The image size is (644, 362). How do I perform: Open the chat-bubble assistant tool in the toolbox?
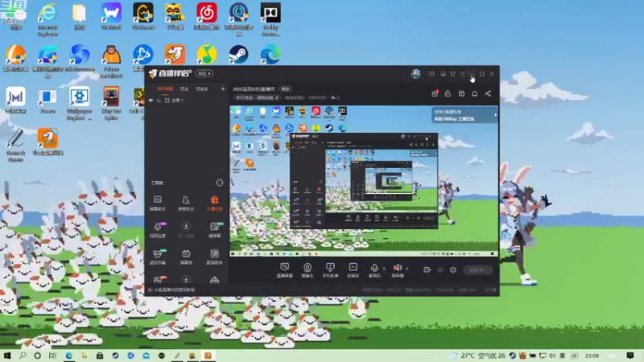157,204
